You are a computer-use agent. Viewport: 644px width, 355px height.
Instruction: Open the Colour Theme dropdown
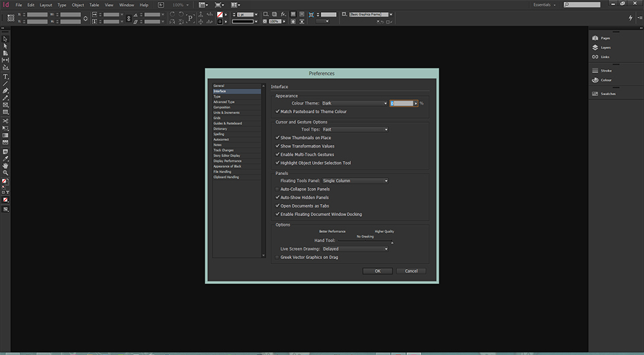354,103
